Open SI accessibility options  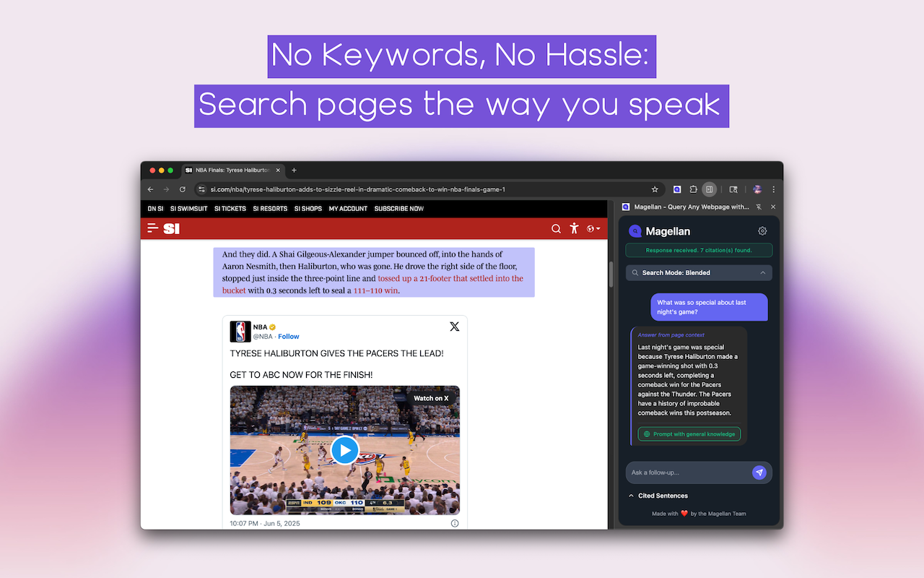[x=574, y=228]
